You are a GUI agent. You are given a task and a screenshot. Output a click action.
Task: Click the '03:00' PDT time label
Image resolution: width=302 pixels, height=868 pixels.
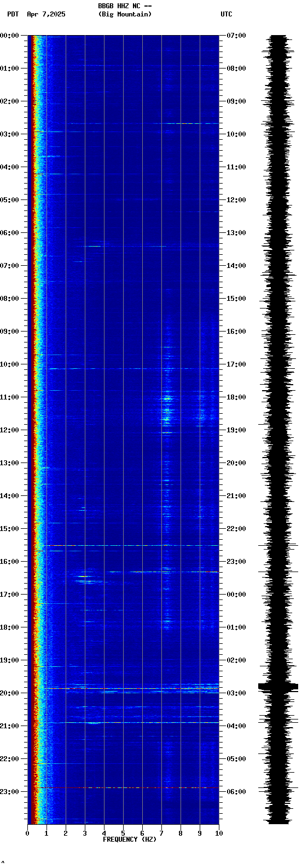(9, 134)
